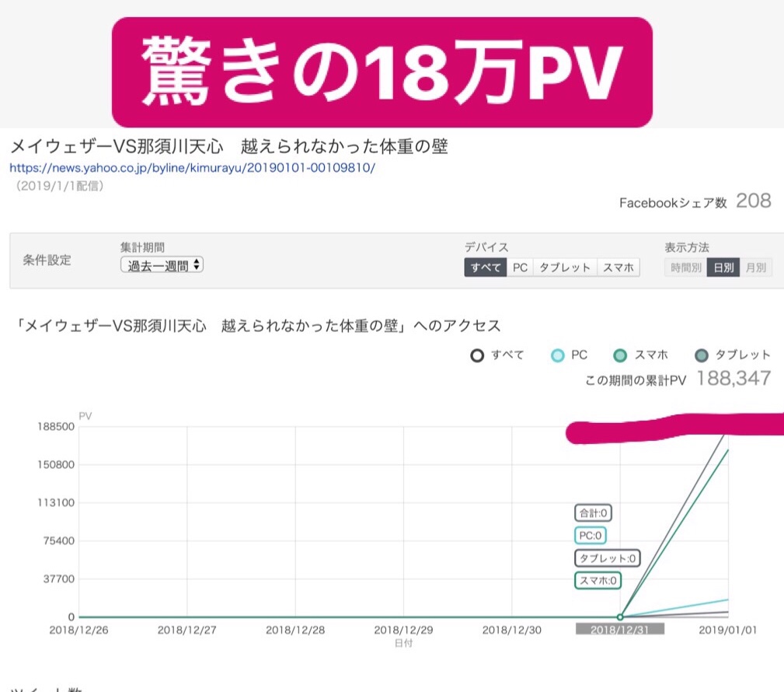Click the 75400 y-axis label
784x692 pixels.
click(x=58, y=540)
